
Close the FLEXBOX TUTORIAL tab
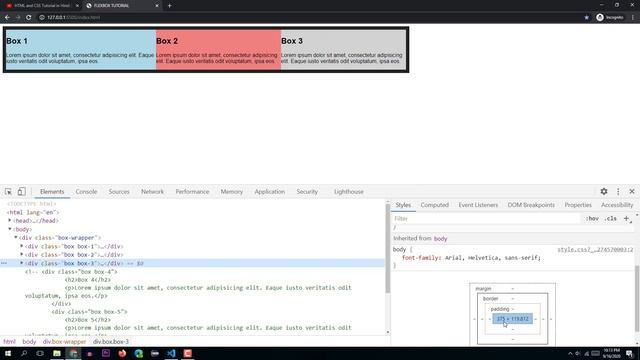(157, 6)
